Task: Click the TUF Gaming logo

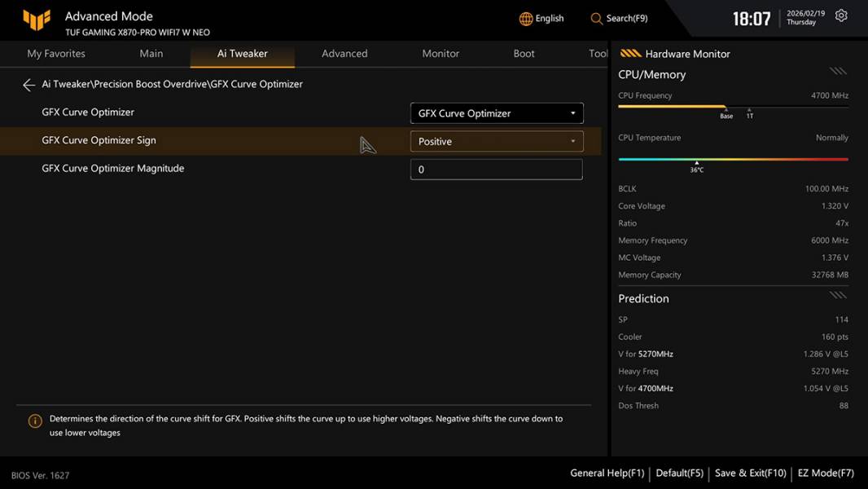Action: [37, 20]
